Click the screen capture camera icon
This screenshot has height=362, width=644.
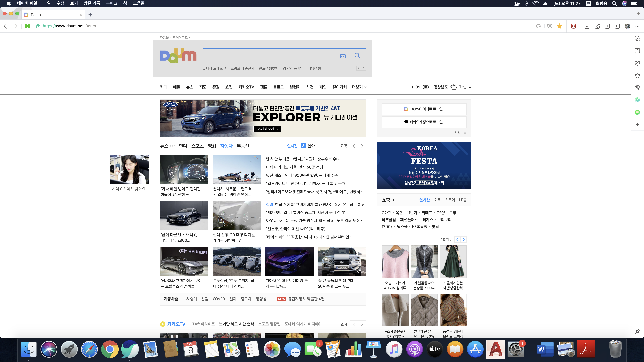coord(597,26)
